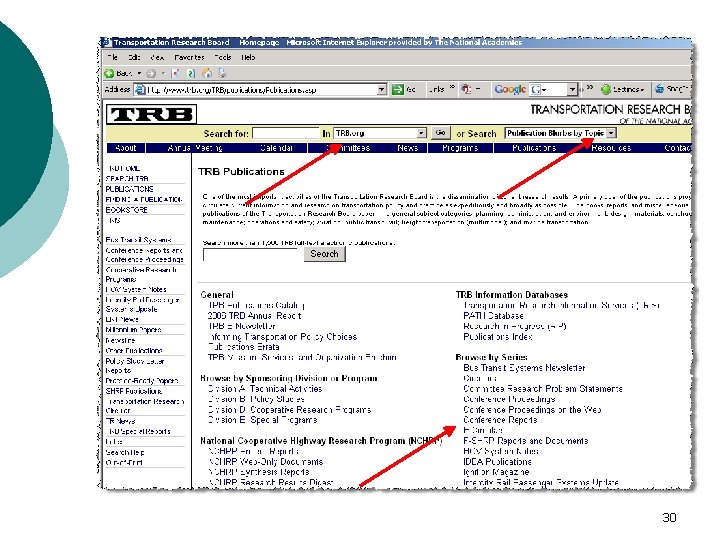This screenshot has height=540, width=720.
Task: Select the Annual Meeting navigation tab
Action: [x=195, y=148]
